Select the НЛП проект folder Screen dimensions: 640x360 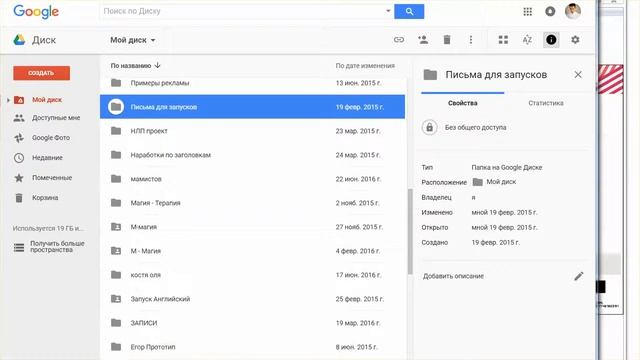(252, 131)
